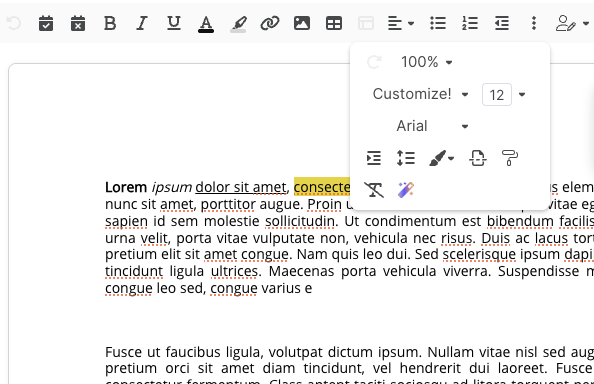The width and height of the screenshot is (594, 384).
Task: Expand the font size dropdown arrow
Action: (522, 94)
